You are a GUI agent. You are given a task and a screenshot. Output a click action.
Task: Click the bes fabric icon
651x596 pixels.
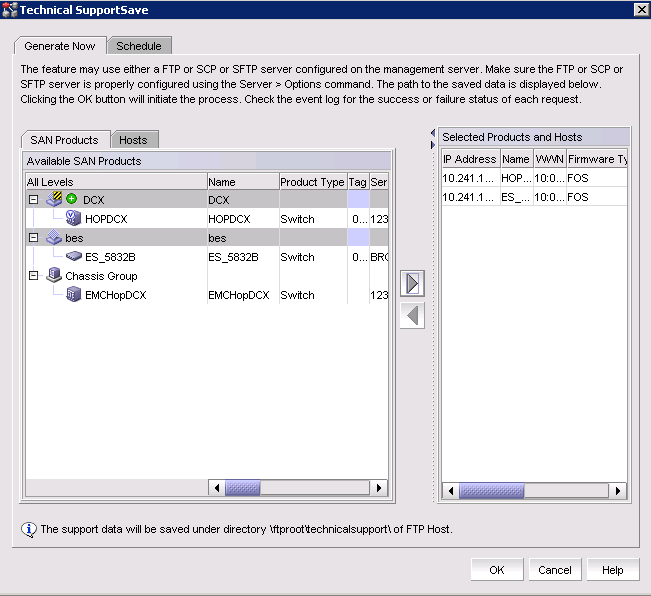(x=55, y=238)
